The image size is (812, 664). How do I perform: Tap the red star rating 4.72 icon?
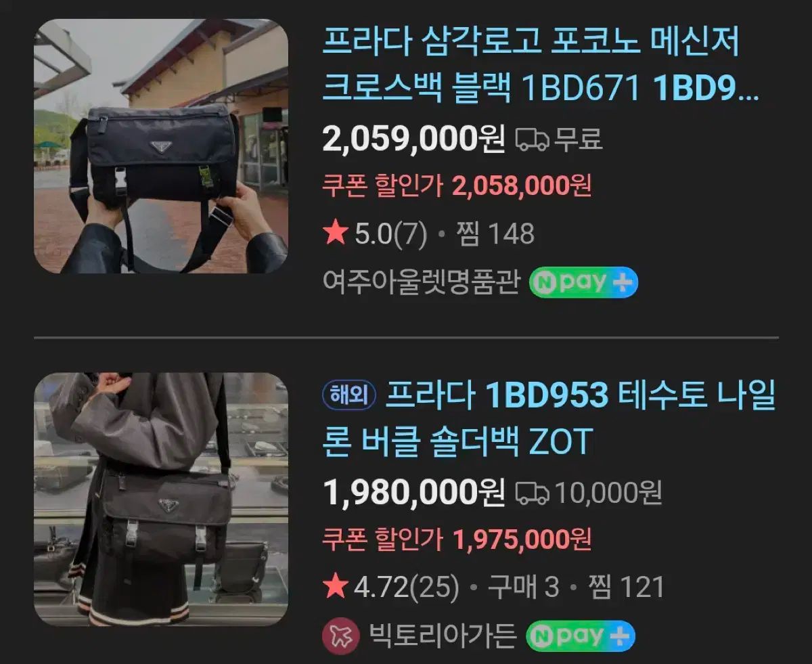336,587
